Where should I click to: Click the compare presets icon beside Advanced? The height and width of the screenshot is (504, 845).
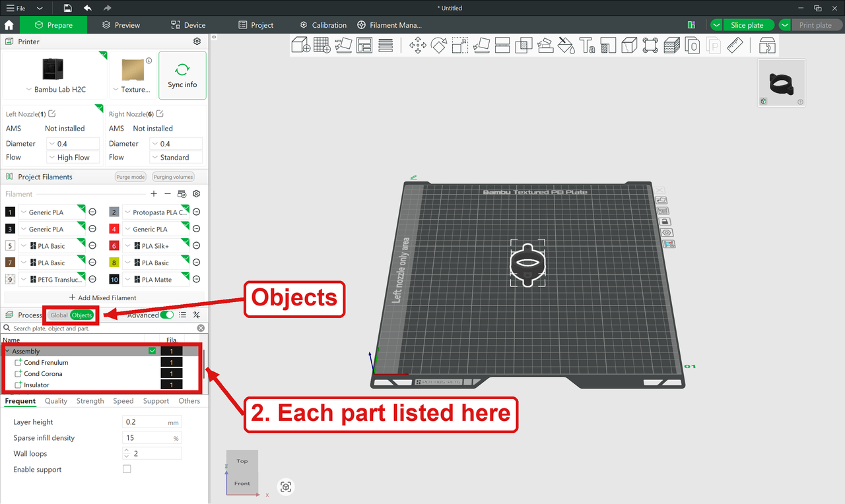click(196, 315)
